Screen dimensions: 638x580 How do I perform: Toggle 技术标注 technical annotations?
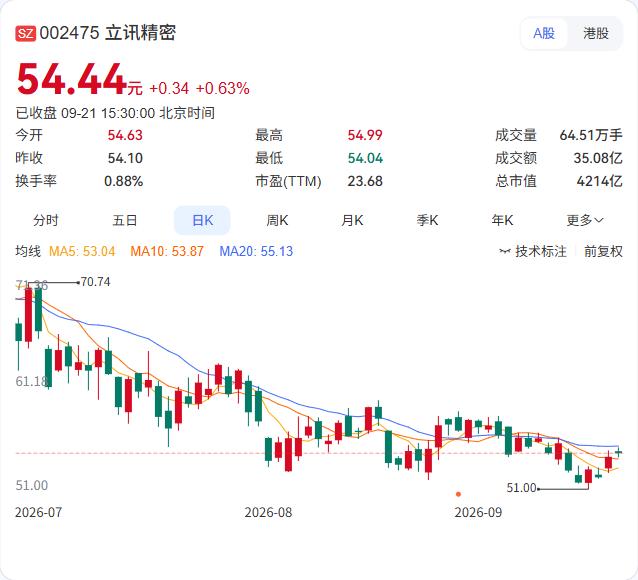click(x=541, y=251)
